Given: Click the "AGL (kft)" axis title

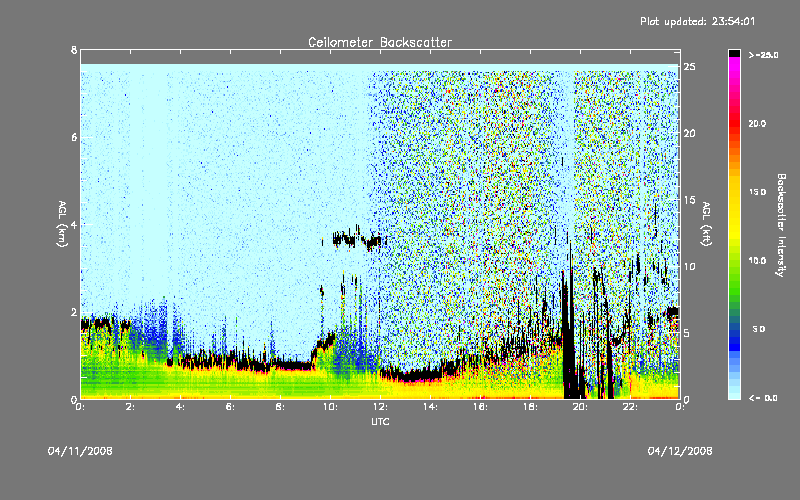Looking at the screenshot, I should pos(707,224).
